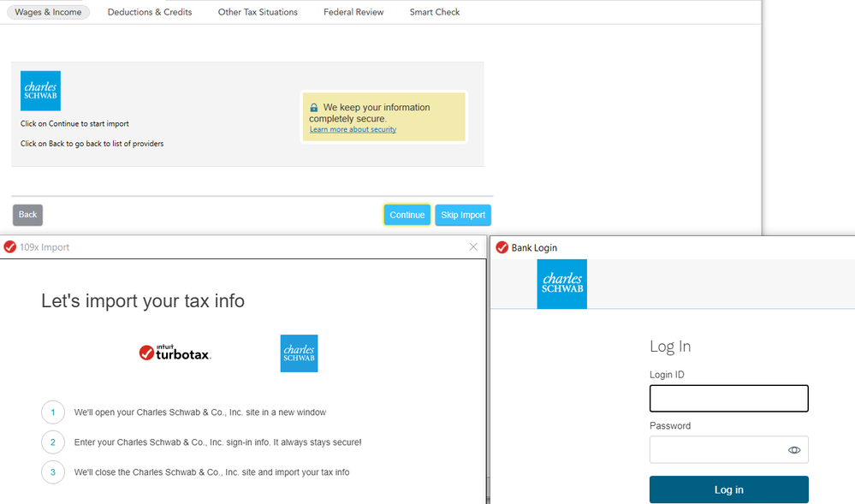Open the Learn more about security link
Screen dimensions: 855x504
(x=353, y=129)
